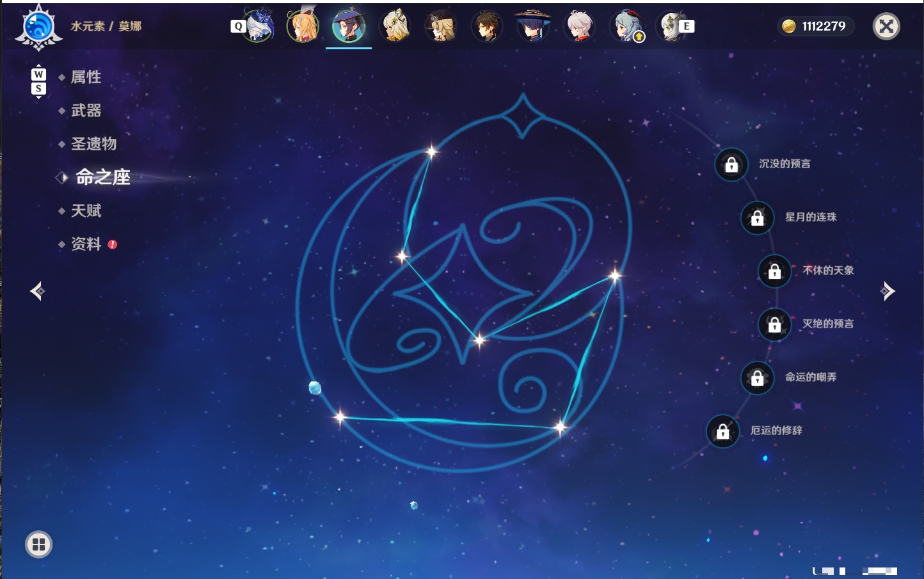This screenshot has width=924, height=579.
Task: Open the locked 厄运的修辞 constellation node
Action: coord(722,431)
